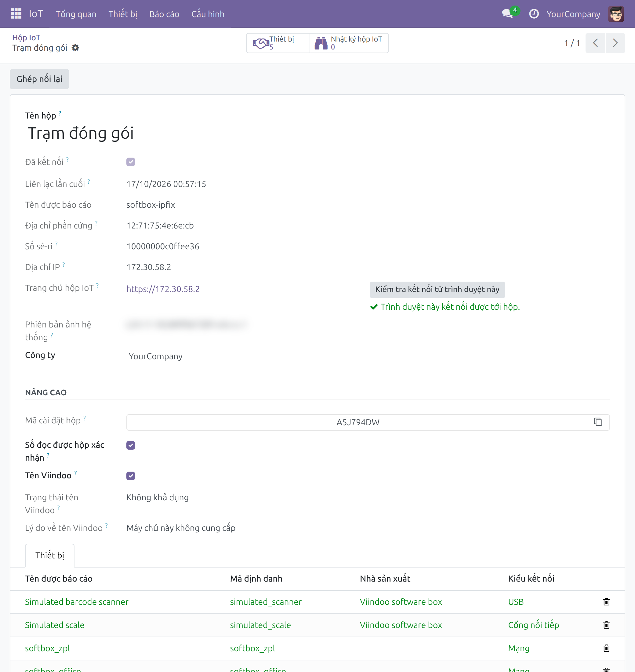
Task: Click the user avatar picture
Action: coord(616,14)
